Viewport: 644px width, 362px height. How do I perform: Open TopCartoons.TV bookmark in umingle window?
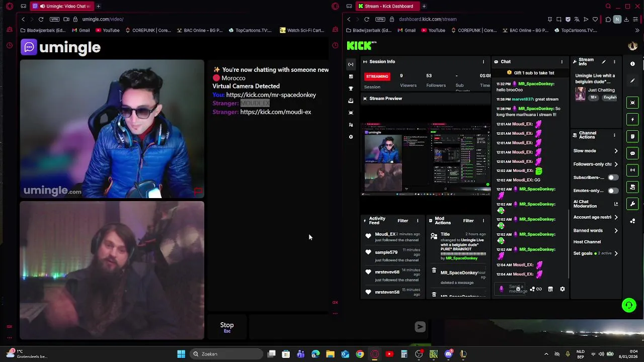[250, 30]
